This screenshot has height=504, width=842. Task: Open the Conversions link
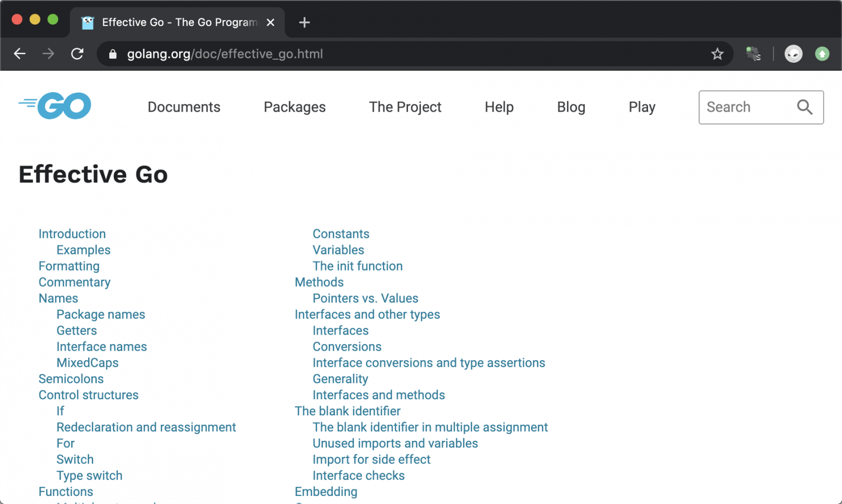347,347
